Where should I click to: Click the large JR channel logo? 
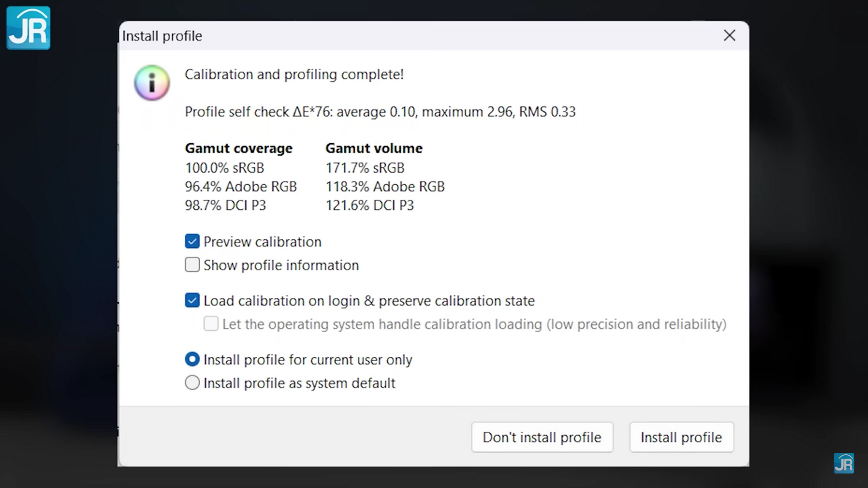[x=28, y=28]
